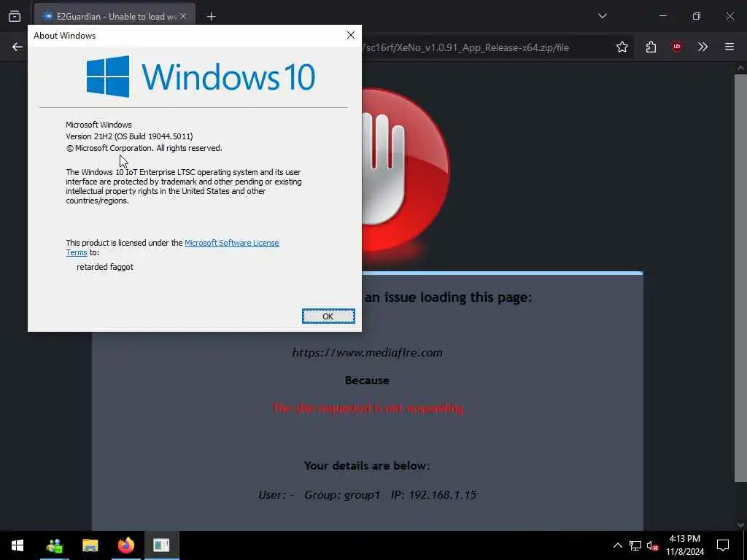The width and height of the screenshot is (747, 560).
Task: Open a new browser tab
Action: 211,17
